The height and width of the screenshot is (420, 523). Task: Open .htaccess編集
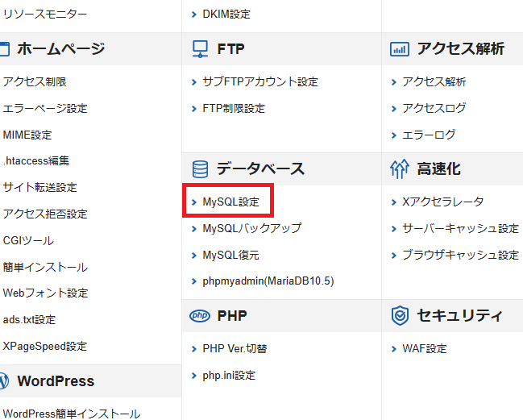tap(36, 160)
